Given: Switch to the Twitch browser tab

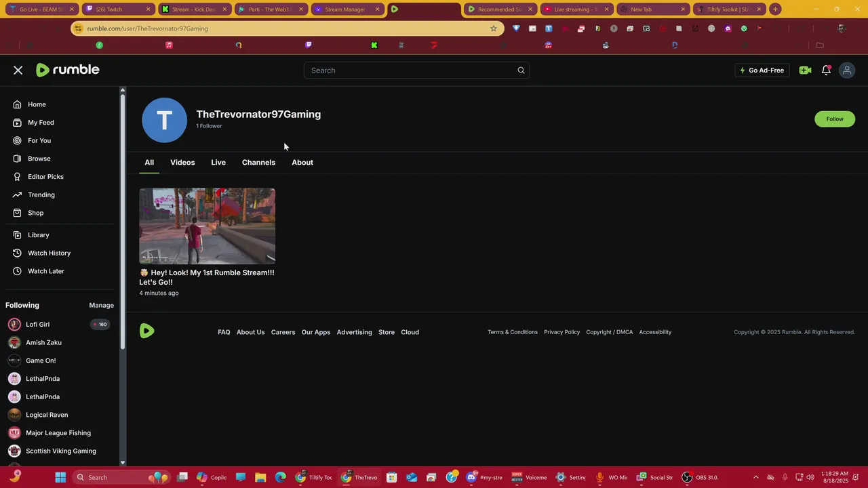Looking at the screenshot, I should coord(117,9).
